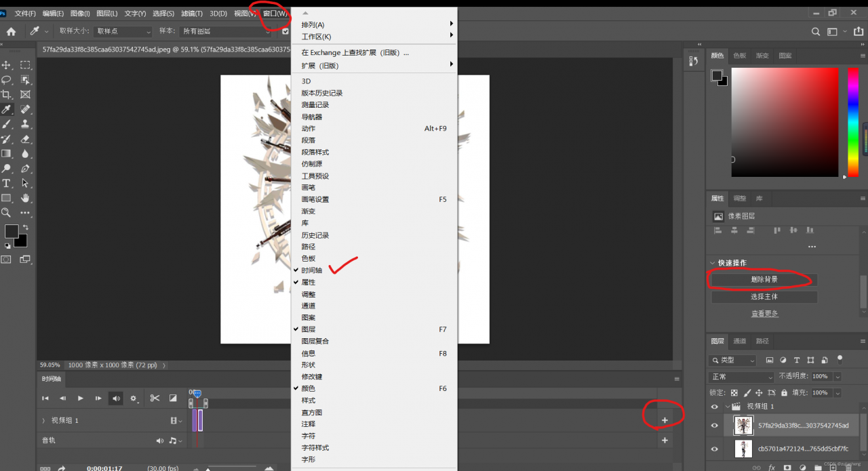Open the Edit Toolbar three-dots icon
Screen dimensions: 868x471
pos(25,213)
